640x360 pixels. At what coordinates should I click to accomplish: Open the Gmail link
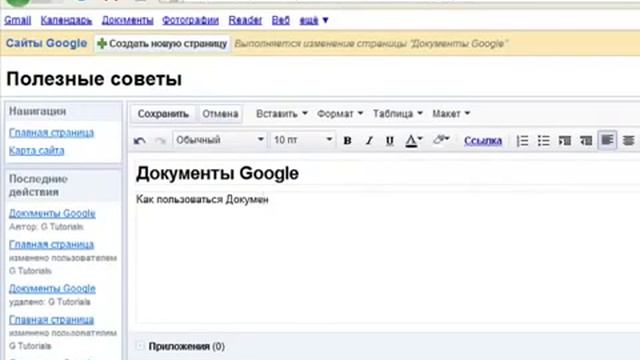(18, 20)
